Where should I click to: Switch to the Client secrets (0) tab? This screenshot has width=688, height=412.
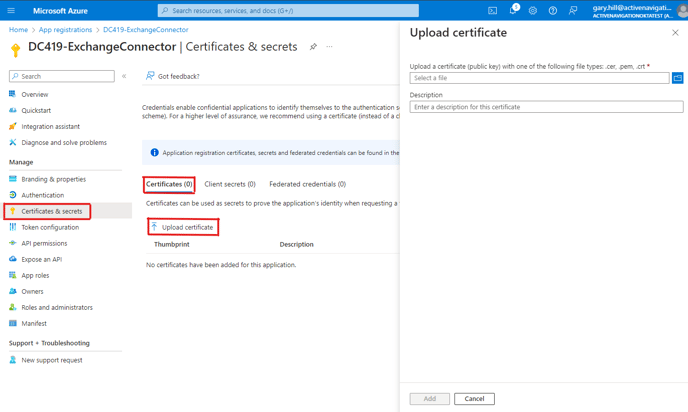point(230,184)
